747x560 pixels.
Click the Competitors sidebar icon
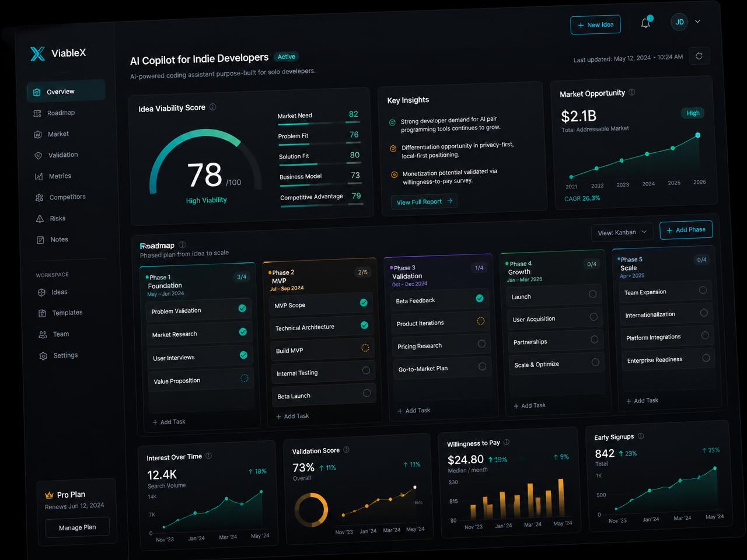39,198
